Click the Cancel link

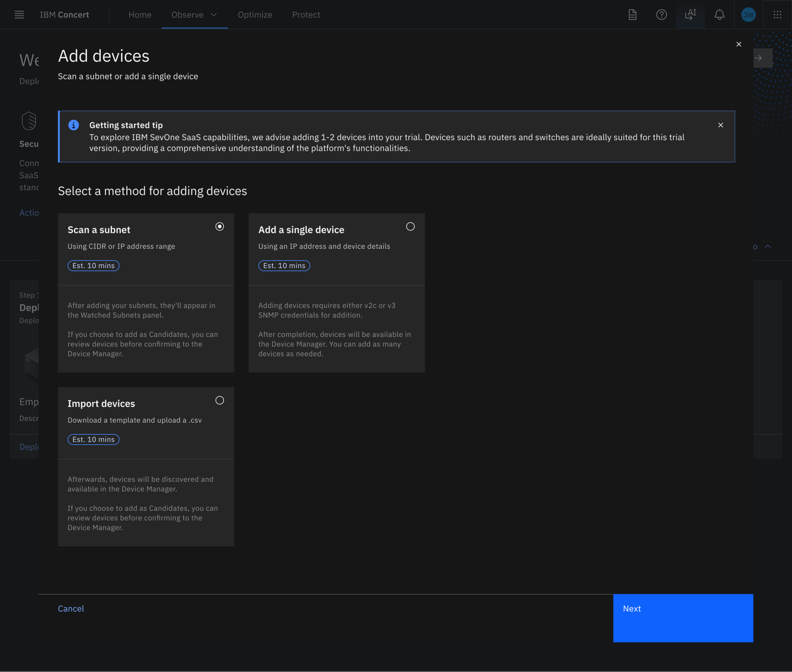click(71, 609)
